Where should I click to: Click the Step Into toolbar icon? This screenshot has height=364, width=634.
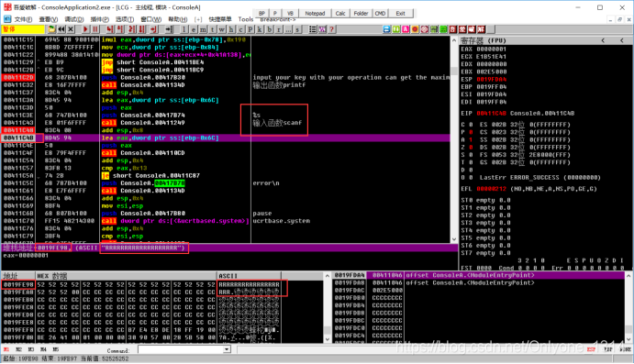pos(110,29)
